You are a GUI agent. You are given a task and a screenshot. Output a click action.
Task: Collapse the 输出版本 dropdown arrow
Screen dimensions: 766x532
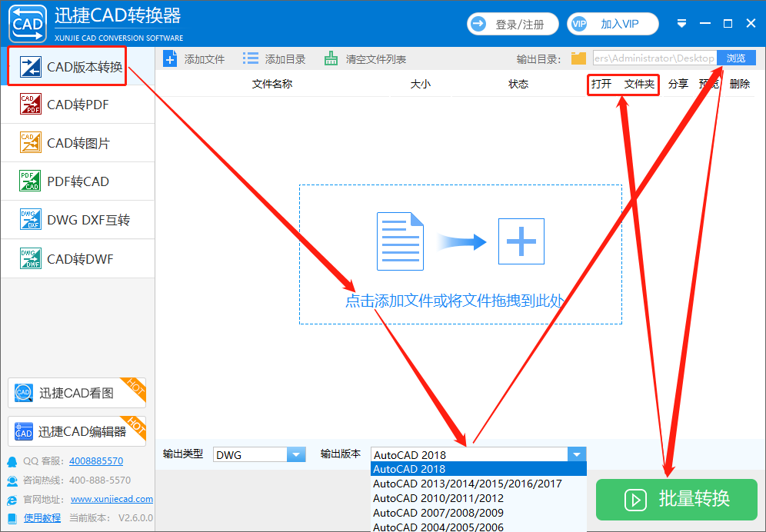577,454
